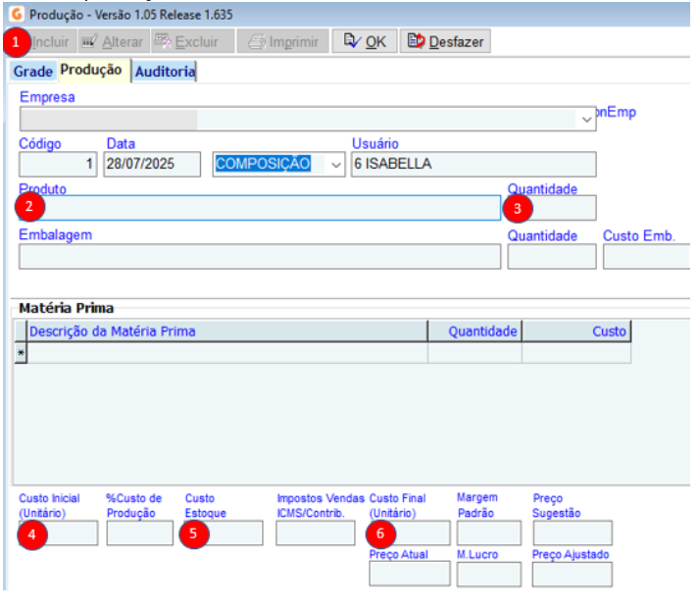Click the Desfazer undo icon
700x610 pixels.
point(416,41)
